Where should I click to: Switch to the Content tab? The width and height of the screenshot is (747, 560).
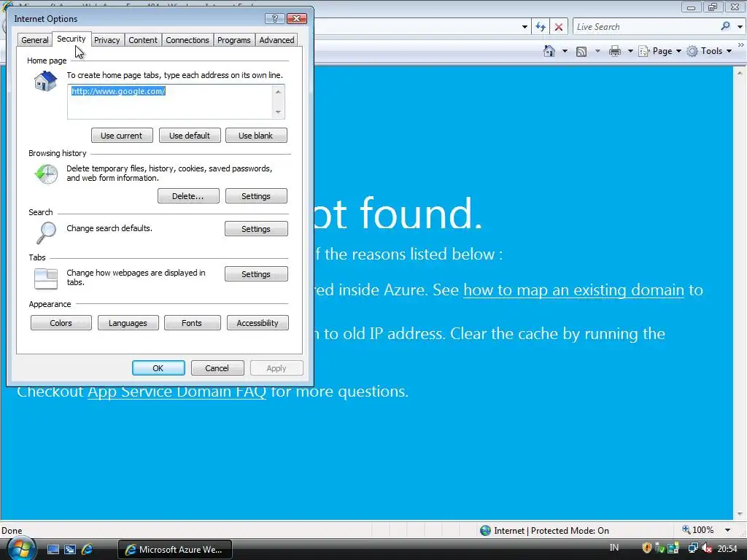pos(143,40)
